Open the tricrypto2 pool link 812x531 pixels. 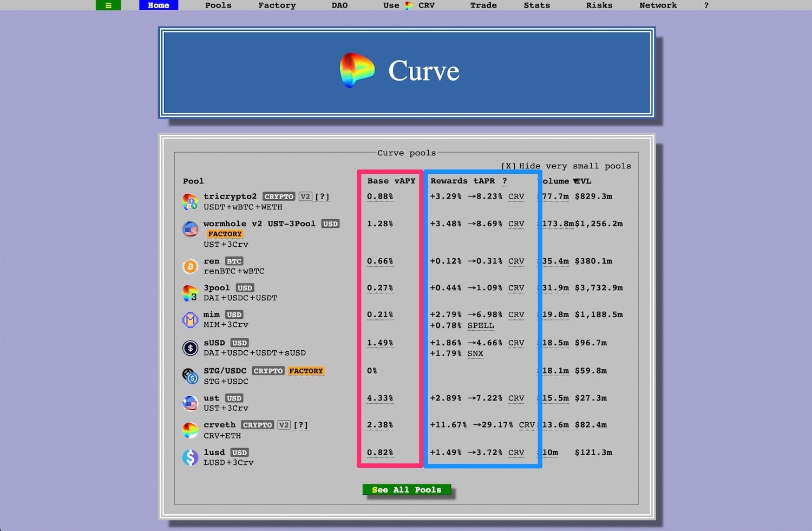click(230, 196)
